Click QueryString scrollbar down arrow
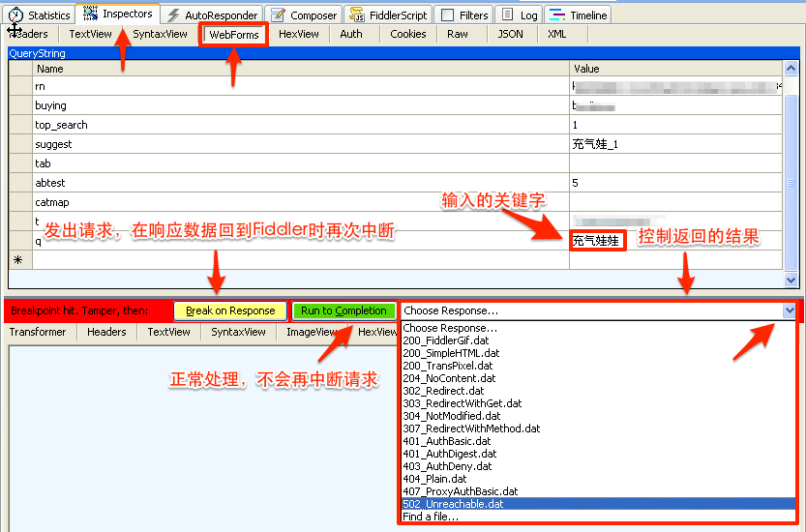Viewport: 806px width, 532px height. point(791,281)
